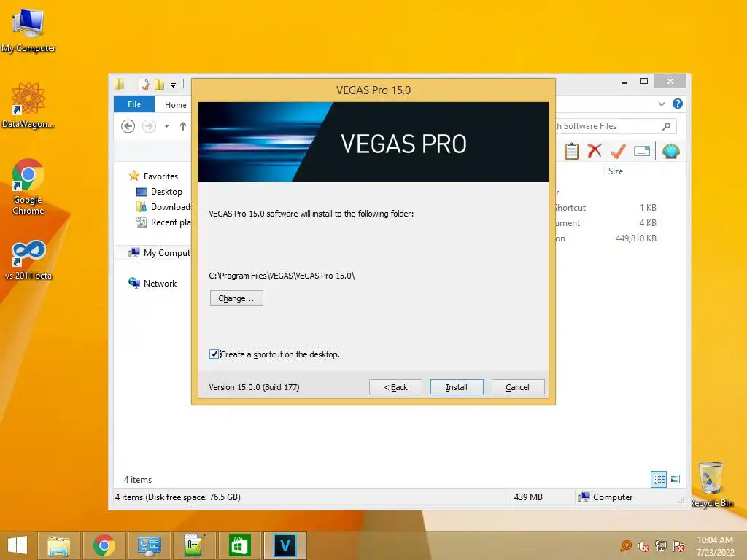Click the search magnifier icon in Explorer
The width and height of the screenshot is (747, 560).
coord(667,126)
